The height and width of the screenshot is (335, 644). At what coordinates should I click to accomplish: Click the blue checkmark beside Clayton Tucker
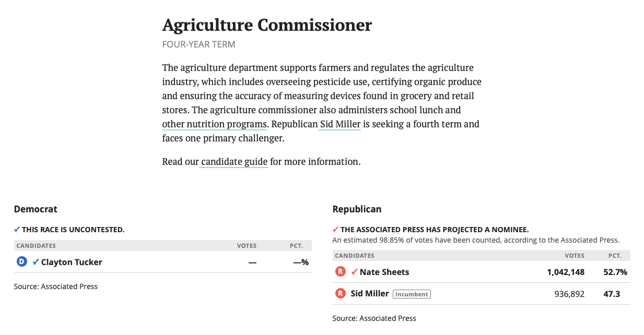pyautogui.click(x=36, y=262)
